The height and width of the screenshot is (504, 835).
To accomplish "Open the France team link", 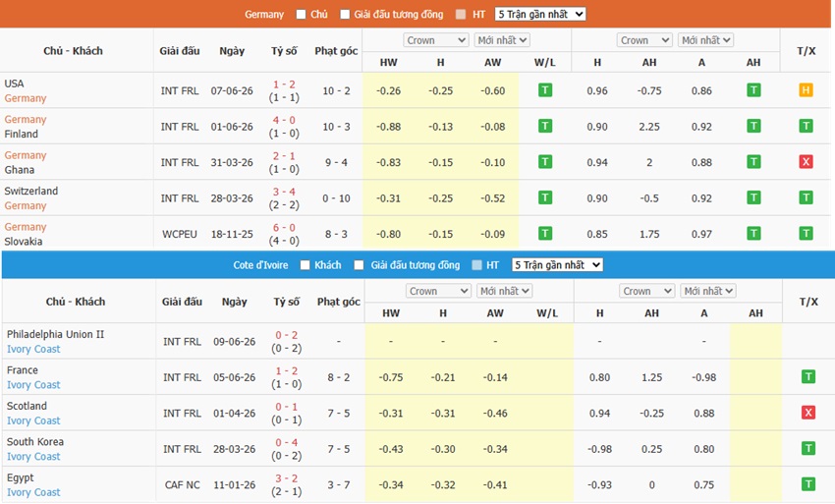I will coord(23,369).
